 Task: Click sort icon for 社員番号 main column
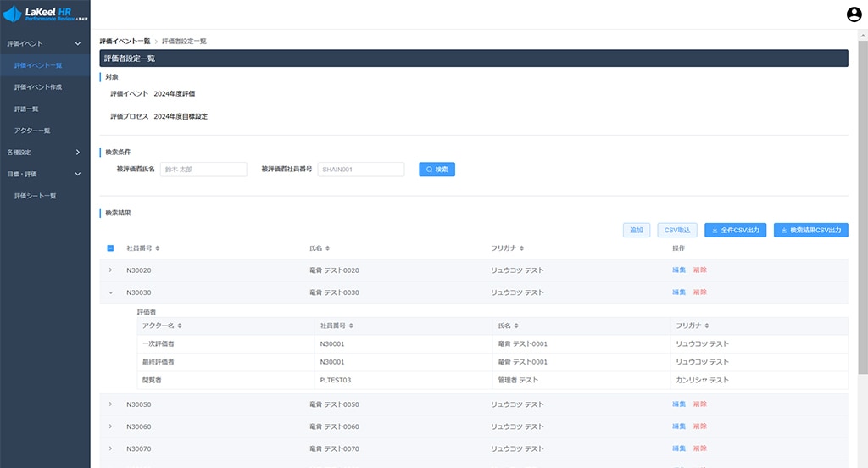point(158,248)
